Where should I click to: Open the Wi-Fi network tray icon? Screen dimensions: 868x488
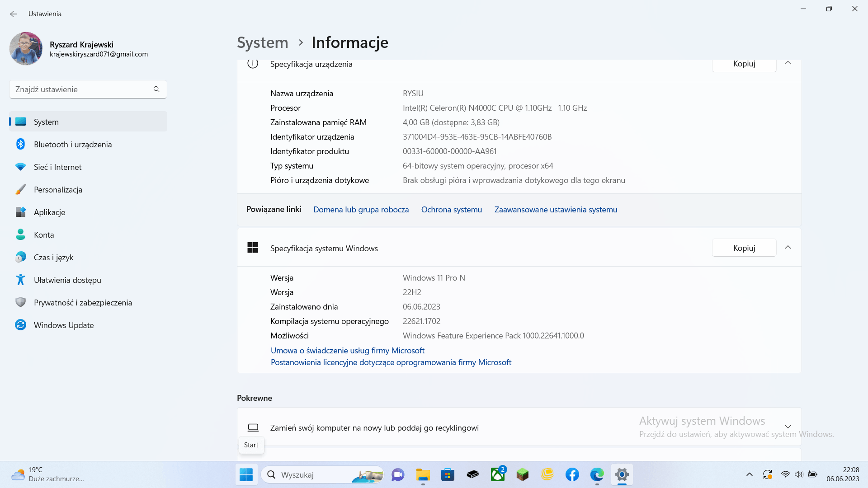[x=785, y=474]
